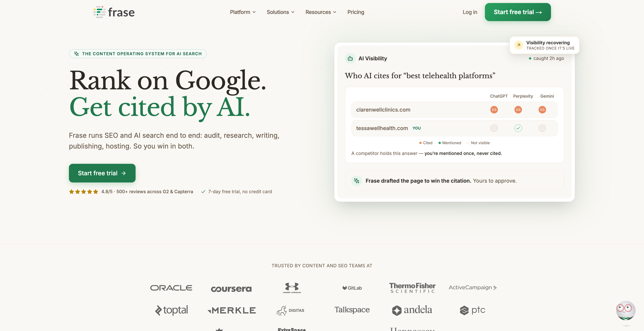Viewport: 644px width, 331px height.
Task: Click the ChatGPT column header
Action: pyautogui.click(x=499, y=96)
